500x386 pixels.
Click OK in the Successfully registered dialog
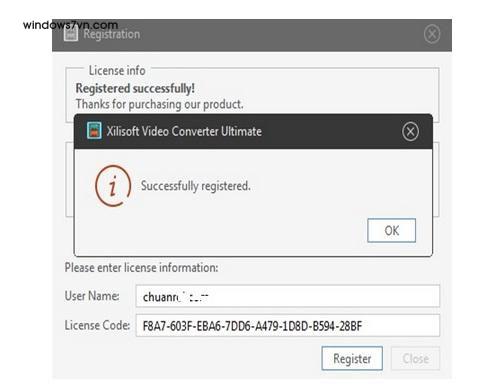click(x=391, y=230)
